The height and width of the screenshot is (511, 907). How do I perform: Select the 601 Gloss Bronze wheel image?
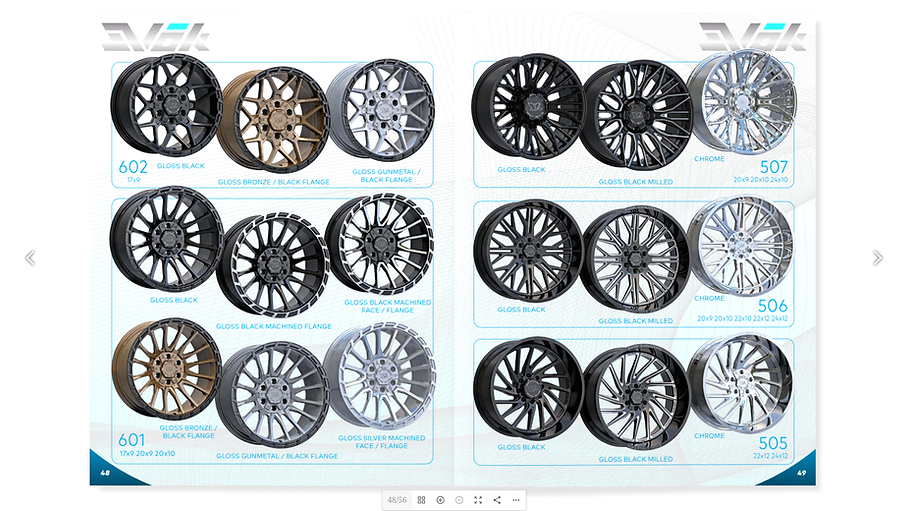(167, 369)
